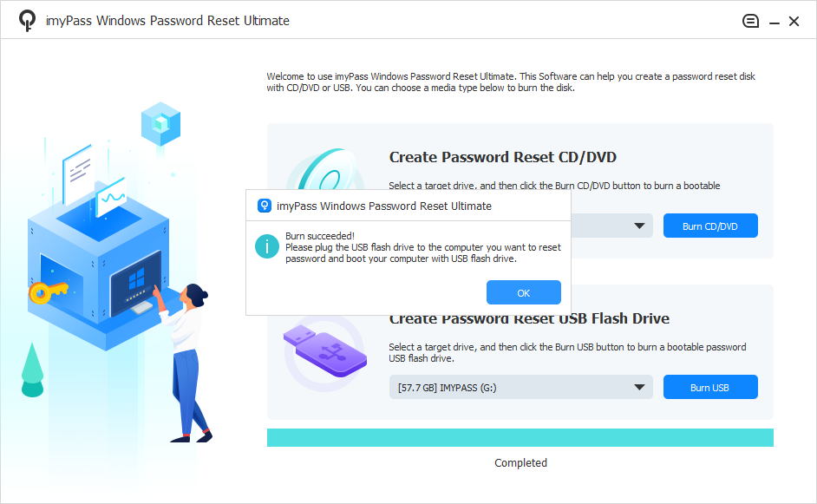
Task: Click the floating blue cube illustration
Action: [x=160, y=123]
